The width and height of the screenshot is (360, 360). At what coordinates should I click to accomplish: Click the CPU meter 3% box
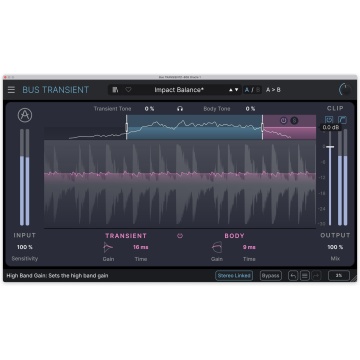tap(339, 276)
